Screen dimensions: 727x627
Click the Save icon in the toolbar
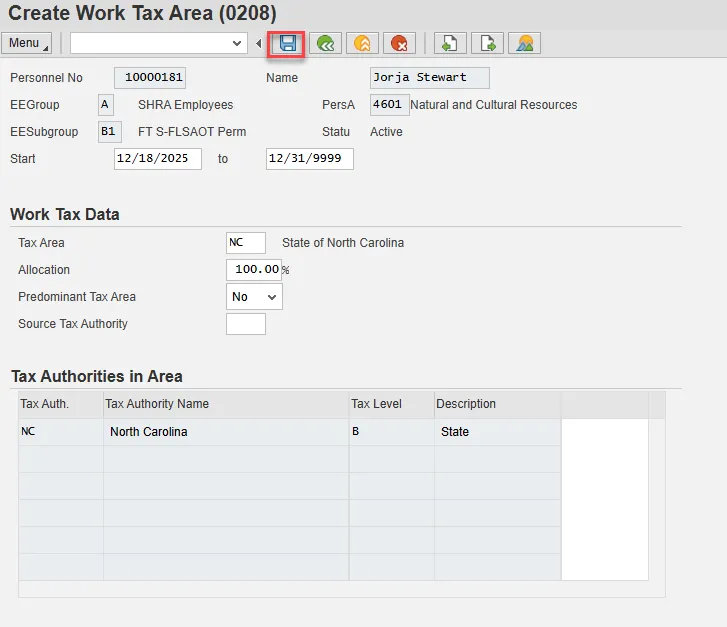[x=288, y=43]
